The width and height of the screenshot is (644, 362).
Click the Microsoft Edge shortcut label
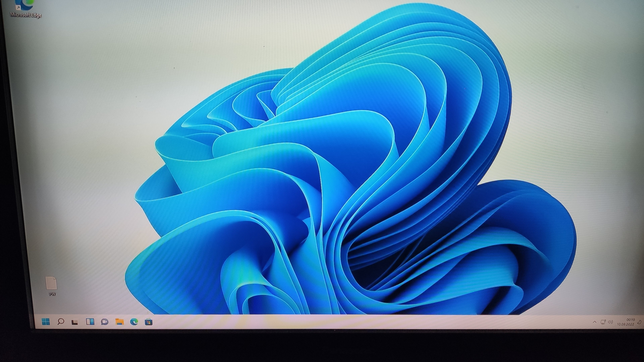(26, 15)
